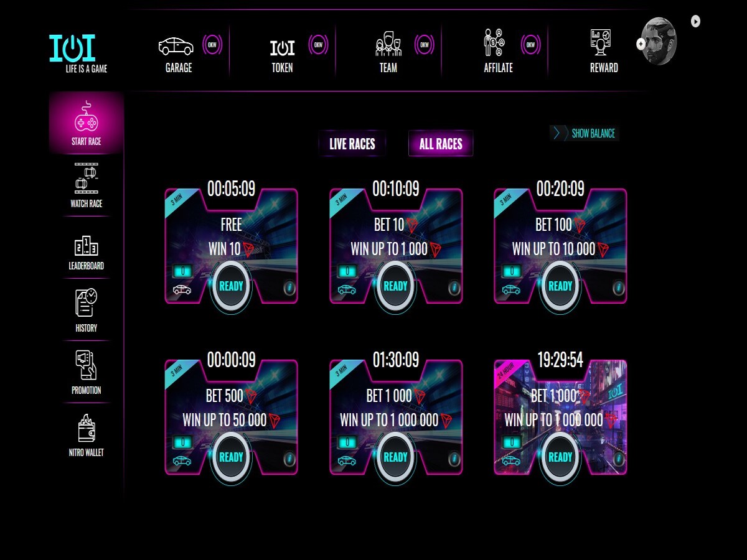The height and width of the screenshot is (560, 747).
Task: Open Promotion megaphone icon
Action: point(87,365)
